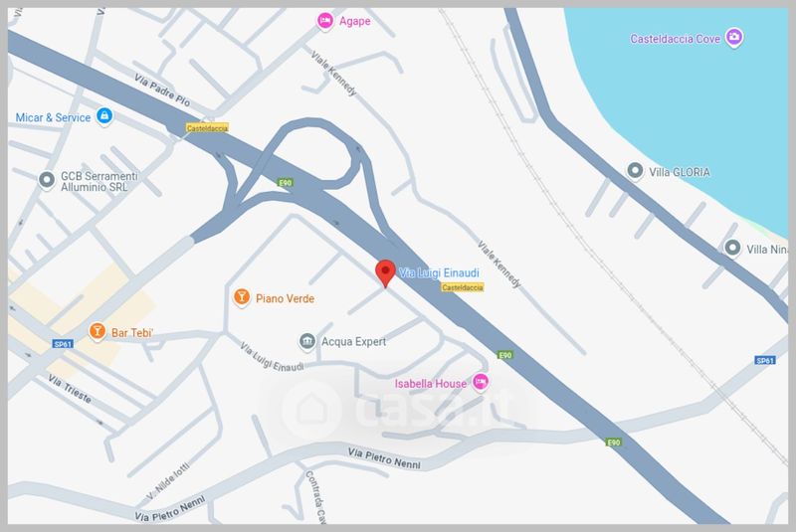Viewport: 796px width, 532px height.
Task: Click the Isabella House place label
Action: point(431,384)
